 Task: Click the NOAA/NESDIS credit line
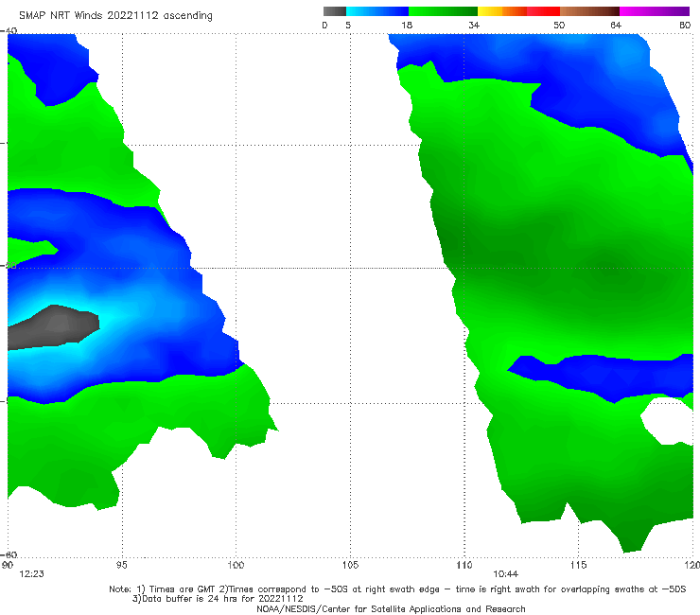click(391, 608)
